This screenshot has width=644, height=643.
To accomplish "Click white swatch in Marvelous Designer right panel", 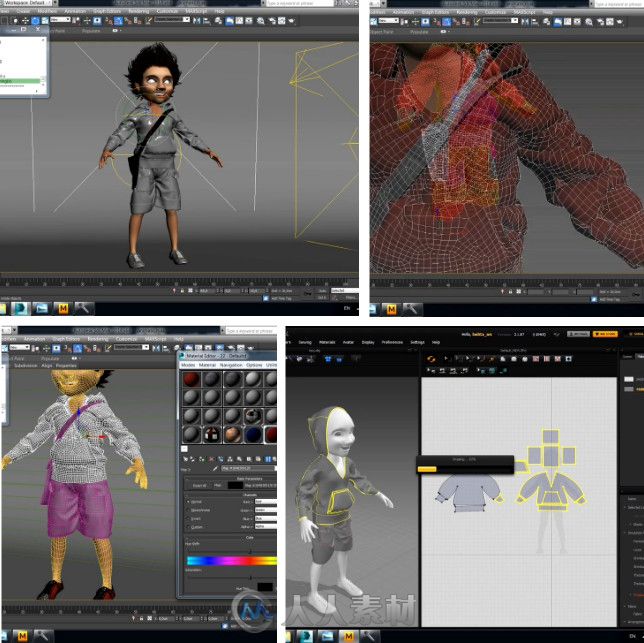I will click(628, 379).
